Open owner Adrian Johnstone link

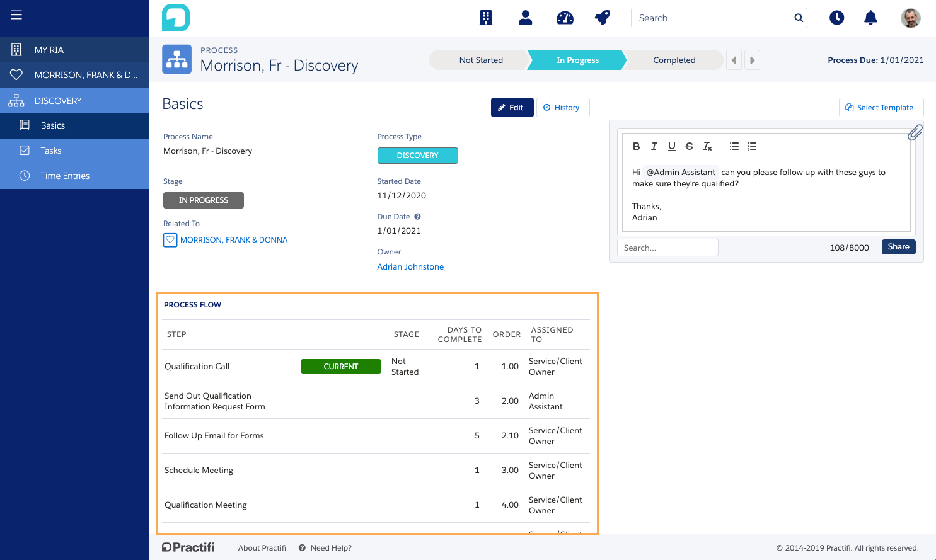tap(410, 267)
